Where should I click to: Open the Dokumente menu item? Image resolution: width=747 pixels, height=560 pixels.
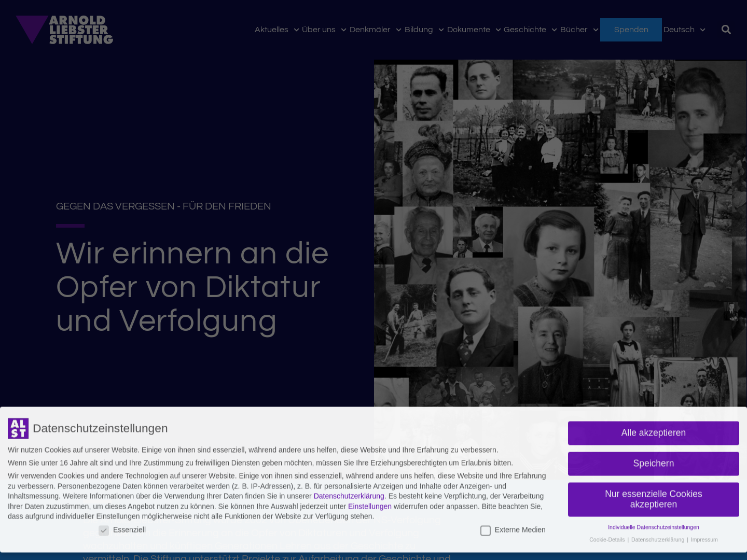(468, 30)
